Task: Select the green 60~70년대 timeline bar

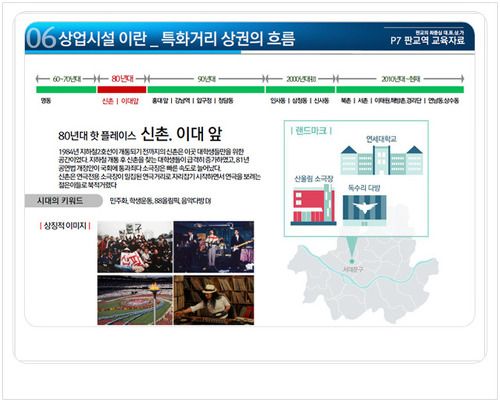Action: [66, 89]
